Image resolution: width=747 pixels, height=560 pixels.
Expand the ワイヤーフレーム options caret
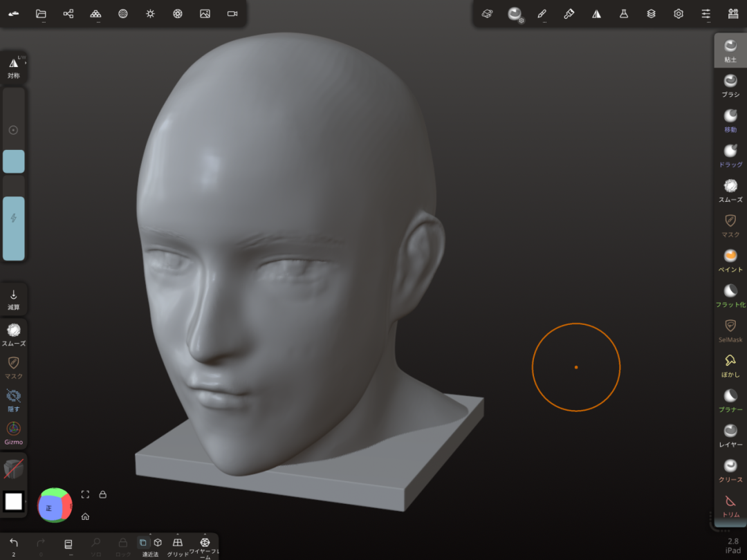tap(205, 534)
